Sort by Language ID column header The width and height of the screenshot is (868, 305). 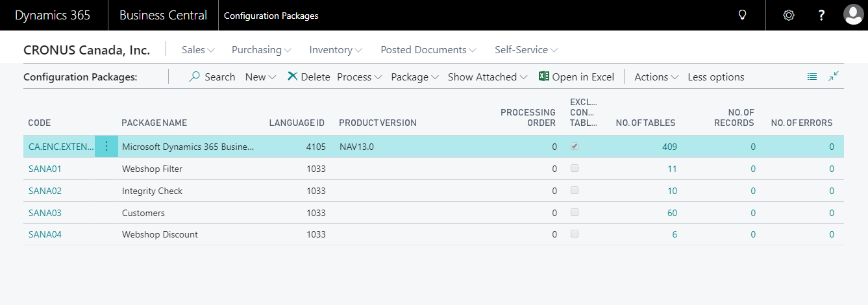[x=297, y=123]
